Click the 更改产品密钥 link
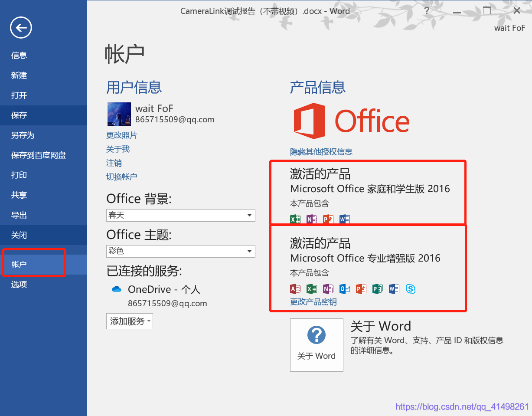 pos(313,302)
